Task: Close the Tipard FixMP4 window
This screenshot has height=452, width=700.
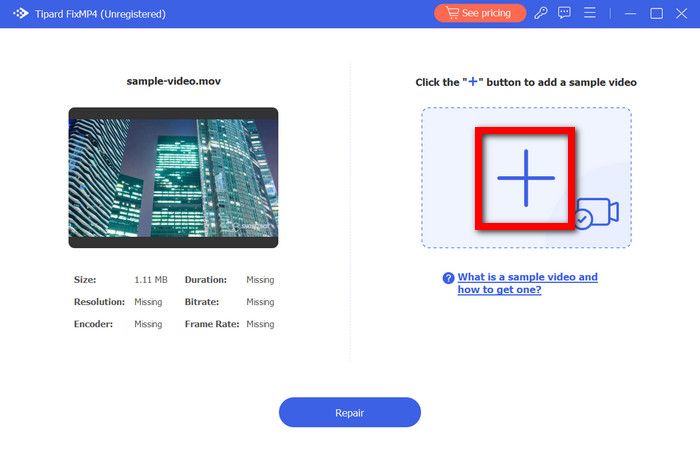Action: coord(682,13)
